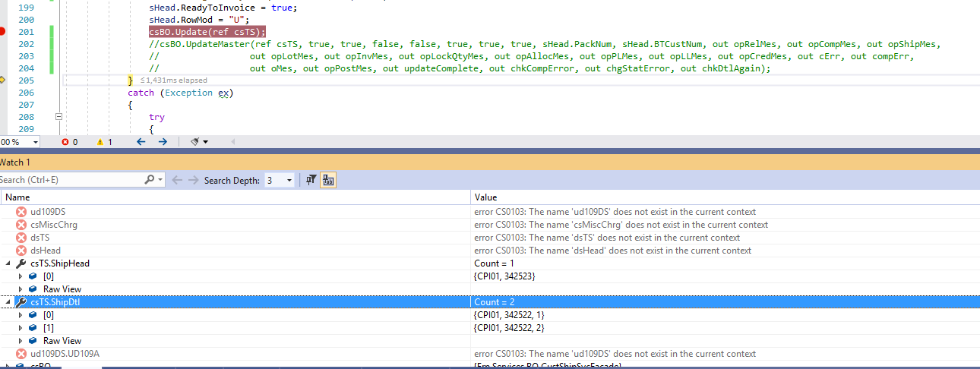
Task: Click the Watch 1 panel title
Action: [14, 162]
